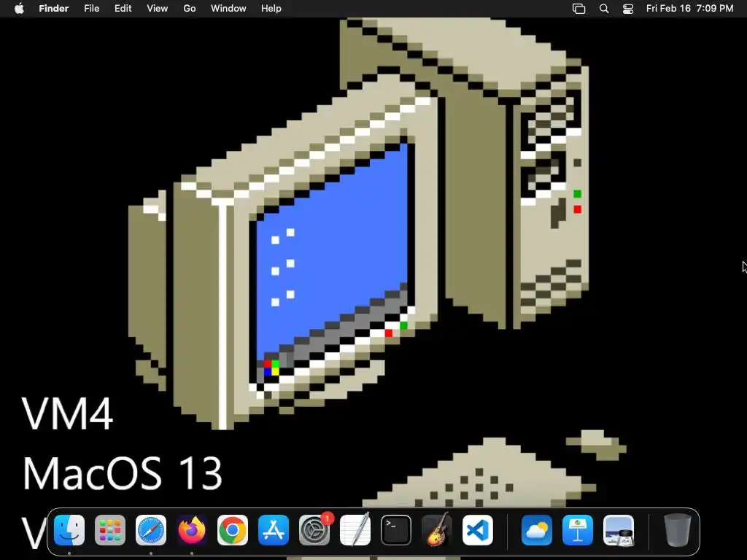Screen dimensions: 747x560
Task: Launch TextEdit from the Dock
Action: tap(355, 530)
